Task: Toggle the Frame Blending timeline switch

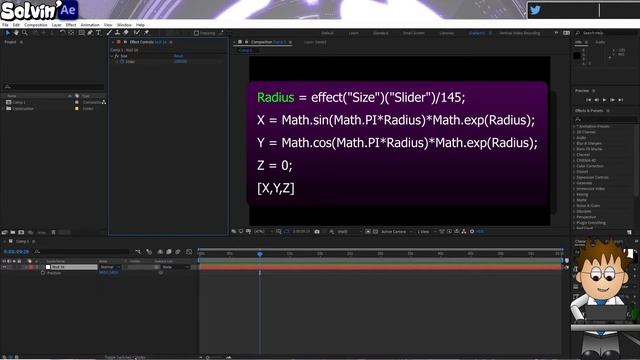Action: point(169,251)
